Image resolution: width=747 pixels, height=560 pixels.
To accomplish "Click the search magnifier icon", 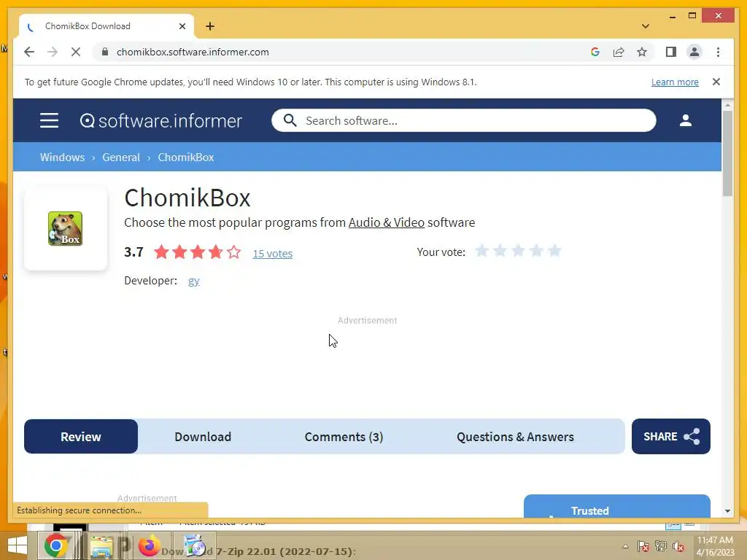I will tap(290, 120).
